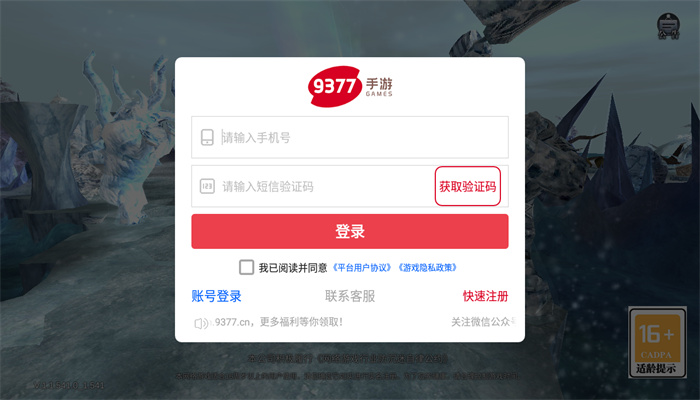Switch to 账号登录 account login
Viewport: 700px width, 400px height.
click(217, 296)
